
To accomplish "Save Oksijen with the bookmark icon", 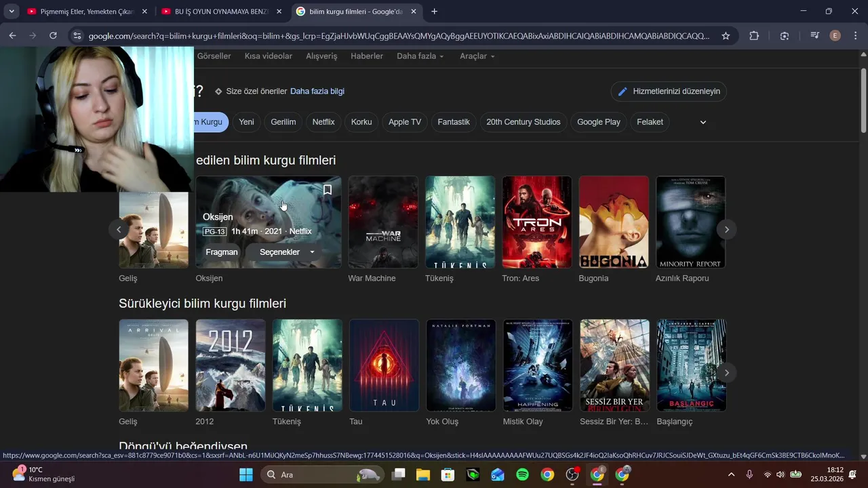I will 328,190.
